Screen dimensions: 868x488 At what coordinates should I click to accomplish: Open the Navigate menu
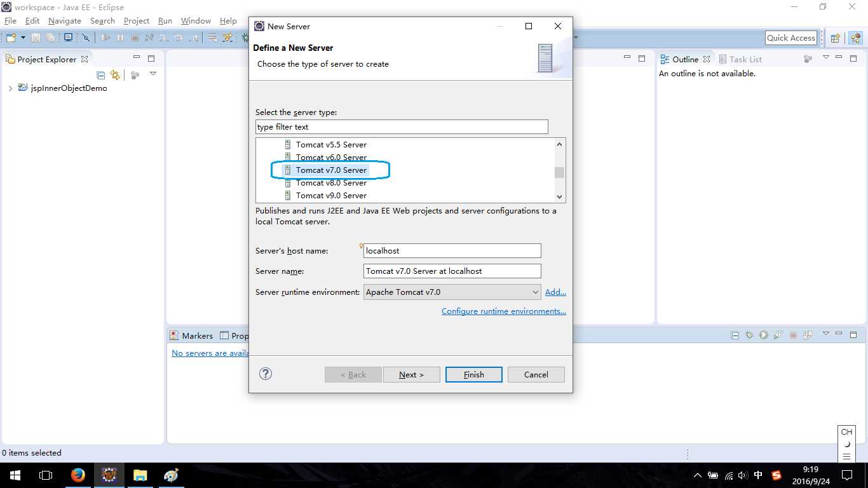[65, 21]
